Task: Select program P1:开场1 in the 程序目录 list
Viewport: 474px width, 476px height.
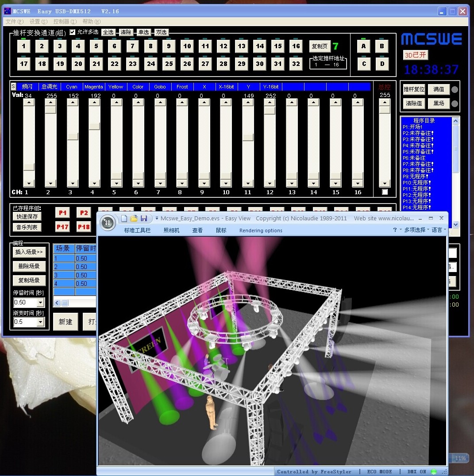Action: point(412,127)
